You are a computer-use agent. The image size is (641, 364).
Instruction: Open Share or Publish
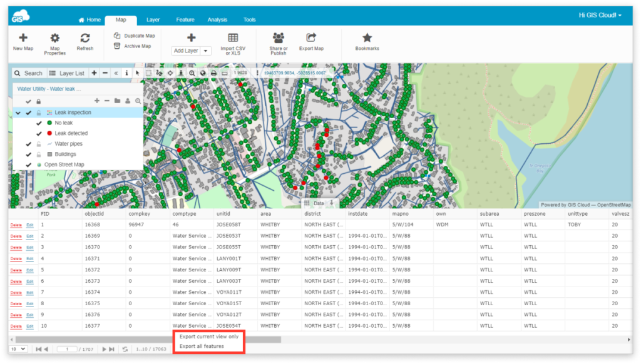(x=279, y=43)
